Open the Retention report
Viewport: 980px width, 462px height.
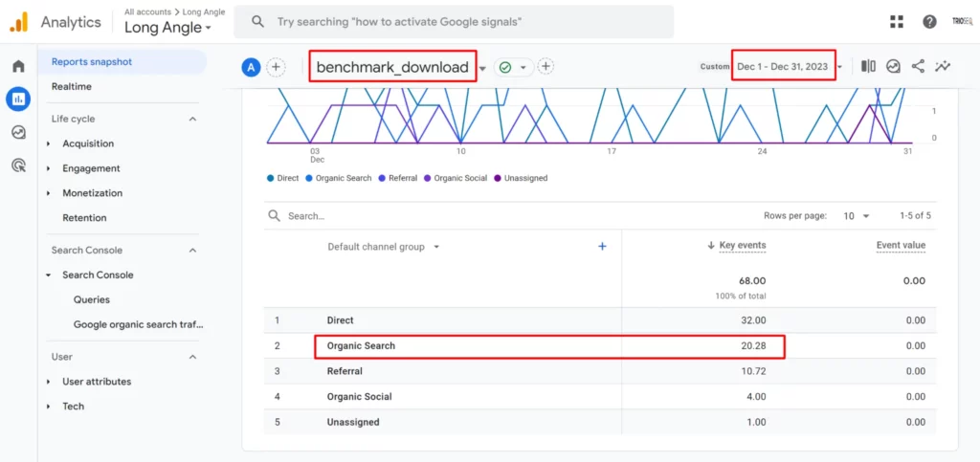pos(84,218)
